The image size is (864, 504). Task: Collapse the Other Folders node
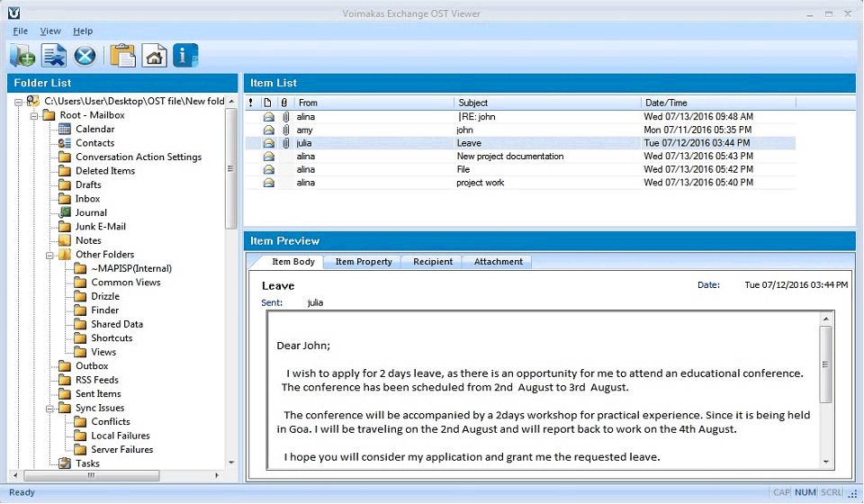[49, 255]
